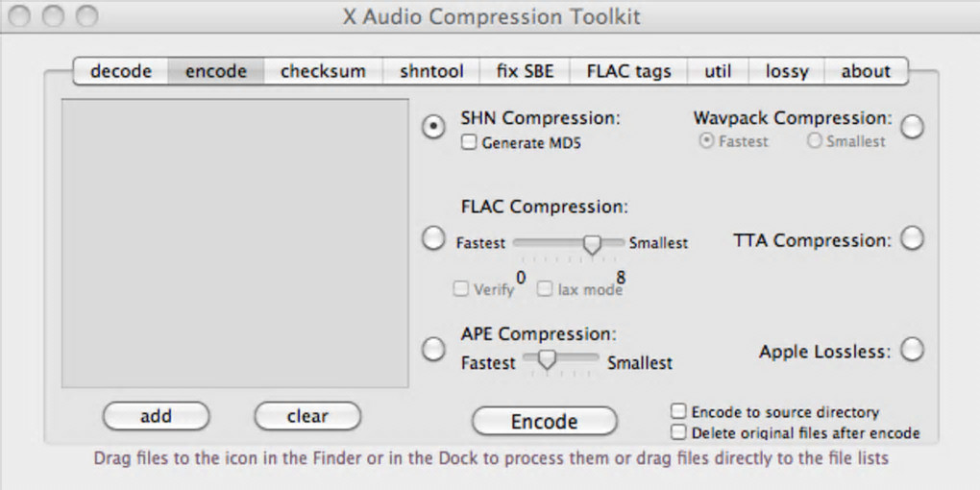Open the lossy tab
The image size is (980, 490).
(x=787, y=71)
